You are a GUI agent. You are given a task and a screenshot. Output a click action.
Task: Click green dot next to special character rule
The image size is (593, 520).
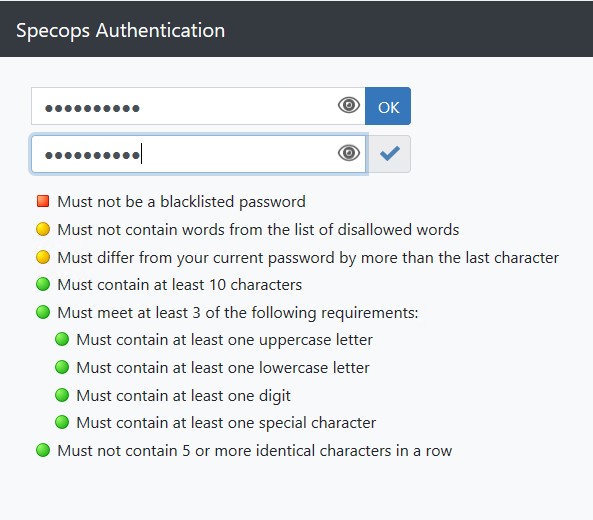click(62, 422)
